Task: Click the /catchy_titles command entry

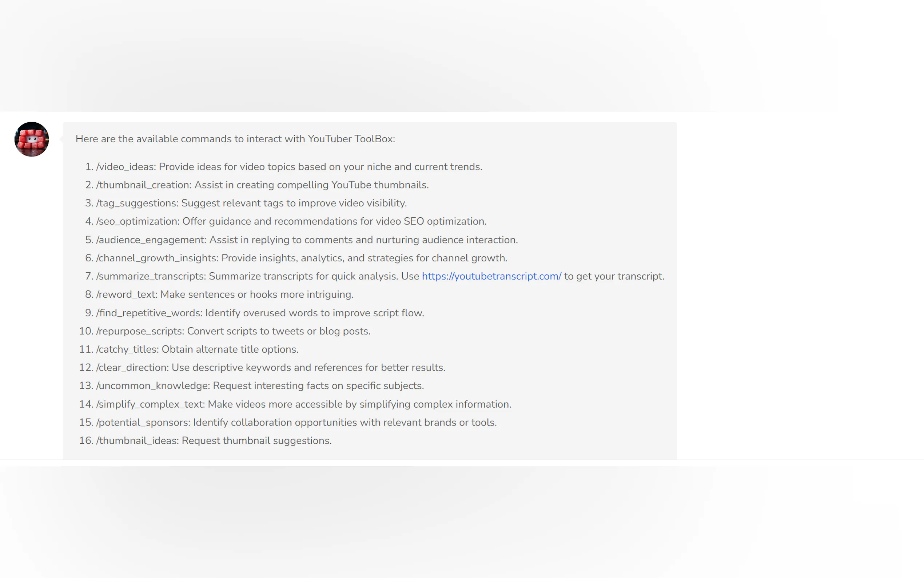Action: pyautogui.click(x=197, y=349)
